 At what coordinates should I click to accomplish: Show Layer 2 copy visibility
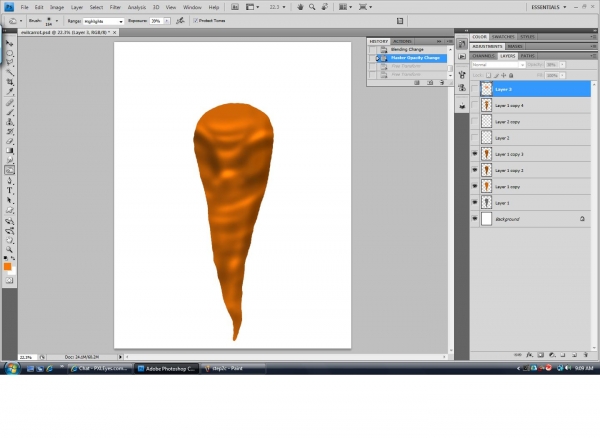click(474, 122)
